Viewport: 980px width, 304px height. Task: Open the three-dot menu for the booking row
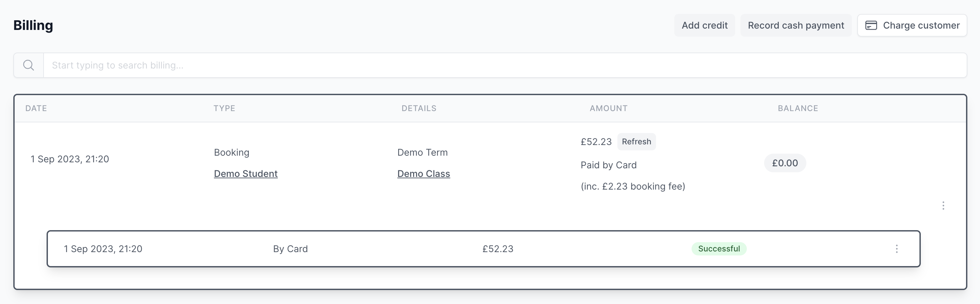pyautogui.click(x=943, y=206)
